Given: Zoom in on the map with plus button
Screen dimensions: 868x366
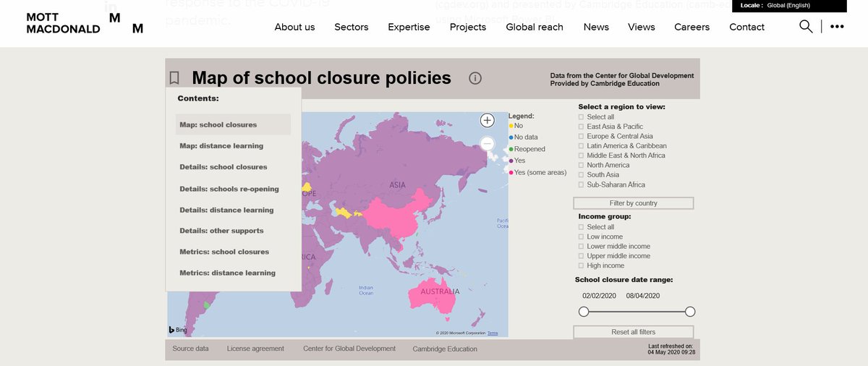Looking at the screenshot, I should click(x=488, y=121).
